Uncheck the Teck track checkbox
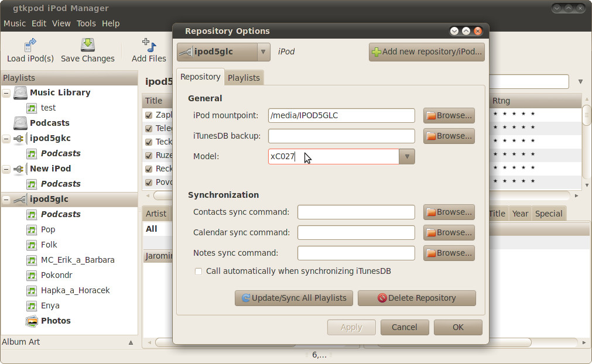Viewport: 592px width, 364px height. pyautogui.click(x=149, y=142)
